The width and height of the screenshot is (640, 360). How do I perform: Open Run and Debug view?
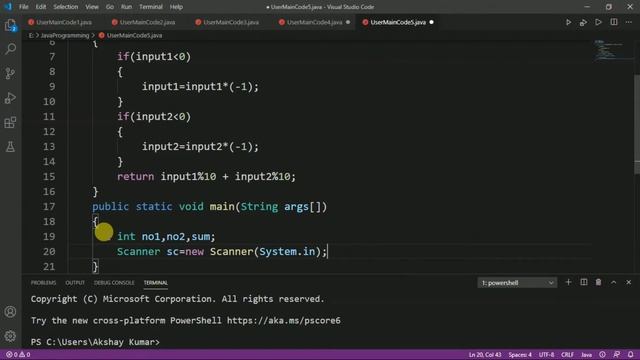click(x=10, y=98)
